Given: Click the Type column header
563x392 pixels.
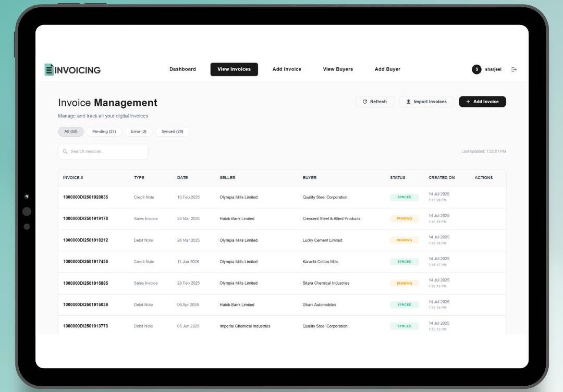Looking at the screenshot, I should click(x=139, y=178).
